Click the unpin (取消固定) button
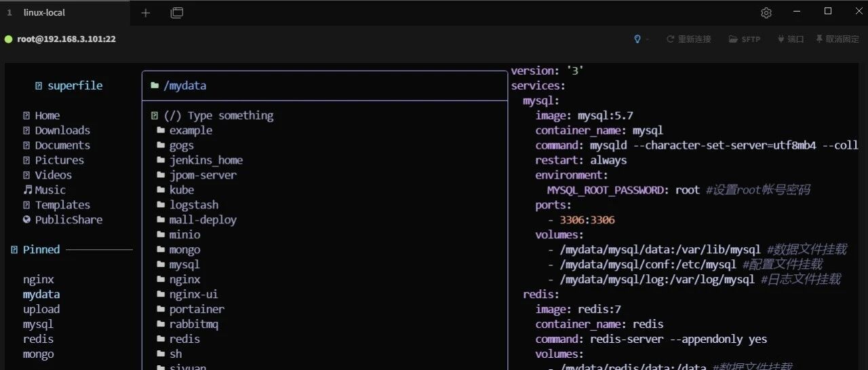This screenshot has width=868, height=370. (837, 39)
